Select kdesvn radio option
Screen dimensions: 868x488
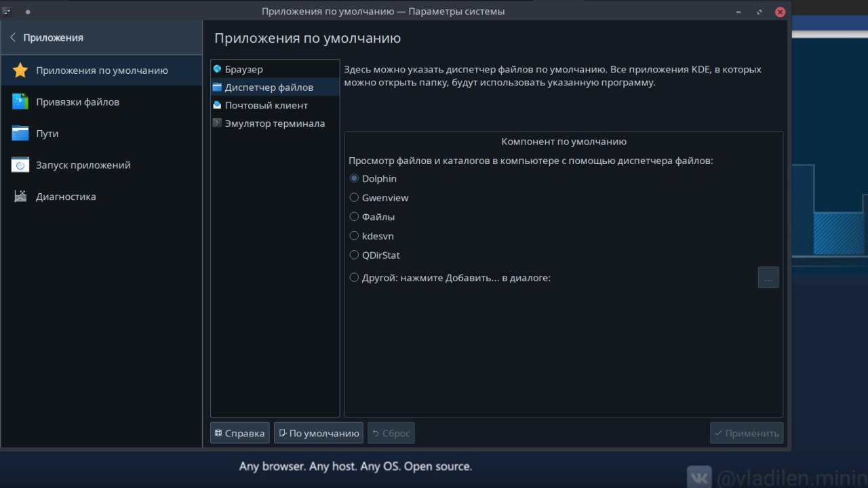[x=372, y=236]
